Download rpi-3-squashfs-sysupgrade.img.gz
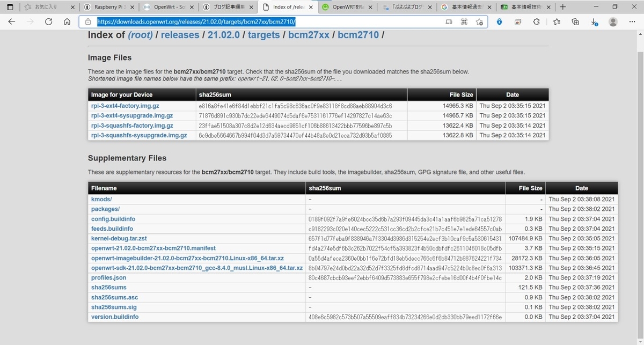This screenshot has width=644, height=345. (x=139, y=135)
